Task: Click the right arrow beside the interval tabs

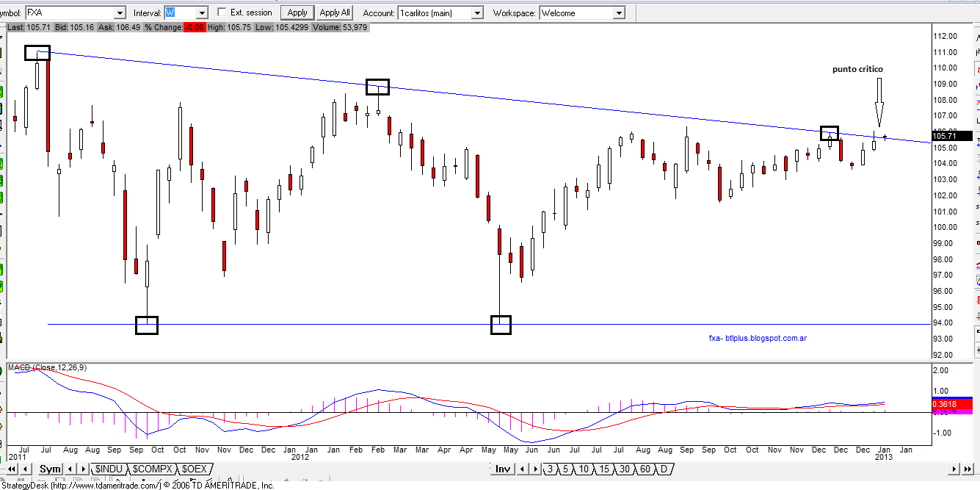Action: (535, 469)
